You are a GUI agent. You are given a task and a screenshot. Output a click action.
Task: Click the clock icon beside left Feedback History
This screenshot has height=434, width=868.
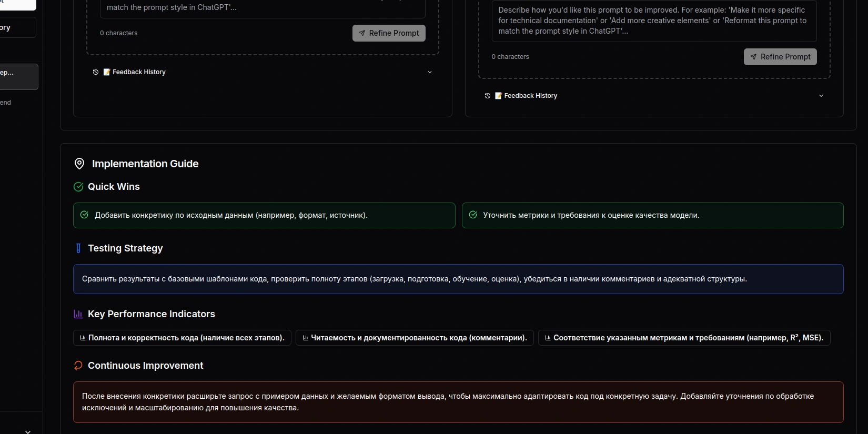pos(96,72)
